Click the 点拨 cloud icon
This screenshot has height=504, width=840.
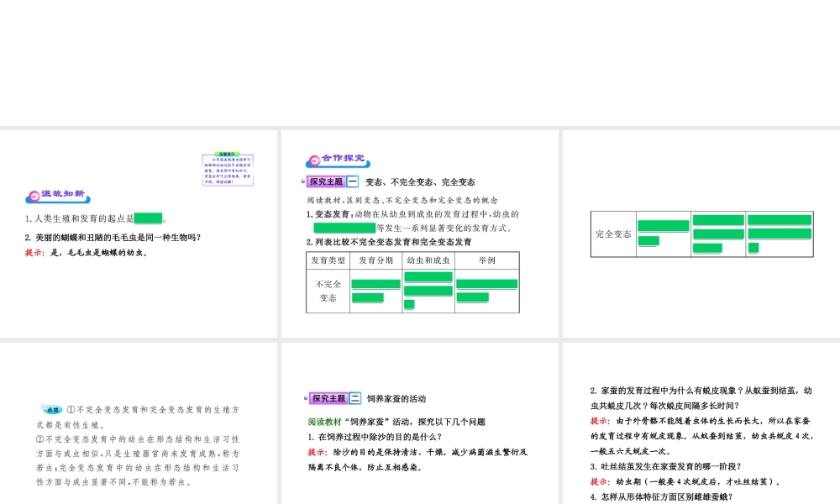tap(52, 409)
